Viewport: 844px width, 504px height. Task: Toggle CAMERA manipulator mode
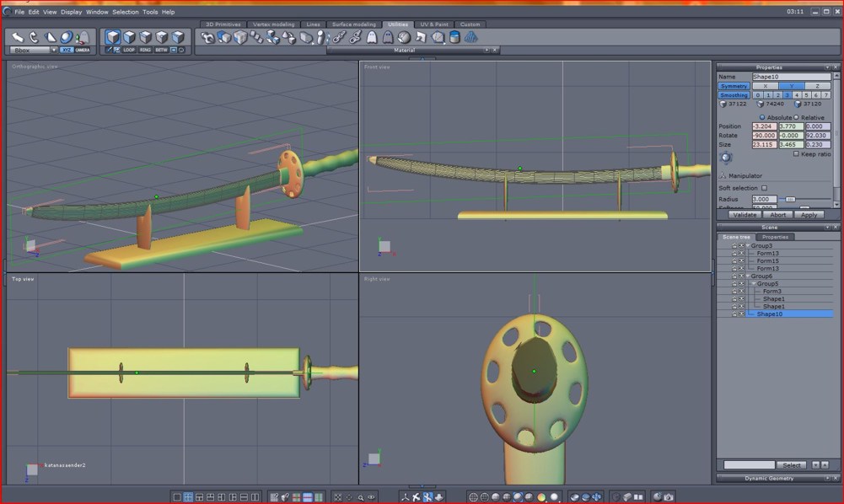83,50
